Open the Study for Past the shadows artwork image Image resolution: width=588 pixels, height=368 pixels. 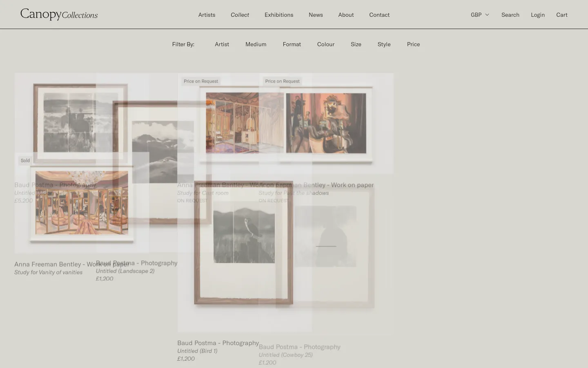coord(326,123)
